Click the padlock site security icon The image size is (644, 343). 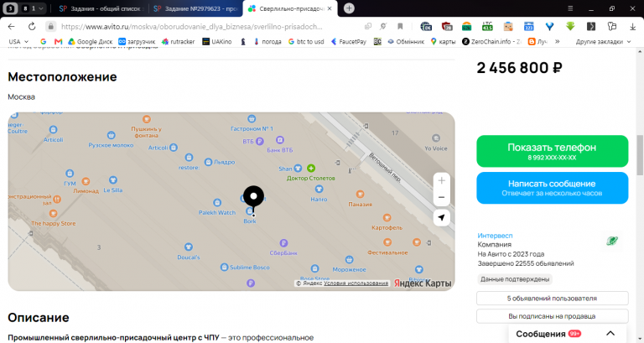[x=50, y=26]
